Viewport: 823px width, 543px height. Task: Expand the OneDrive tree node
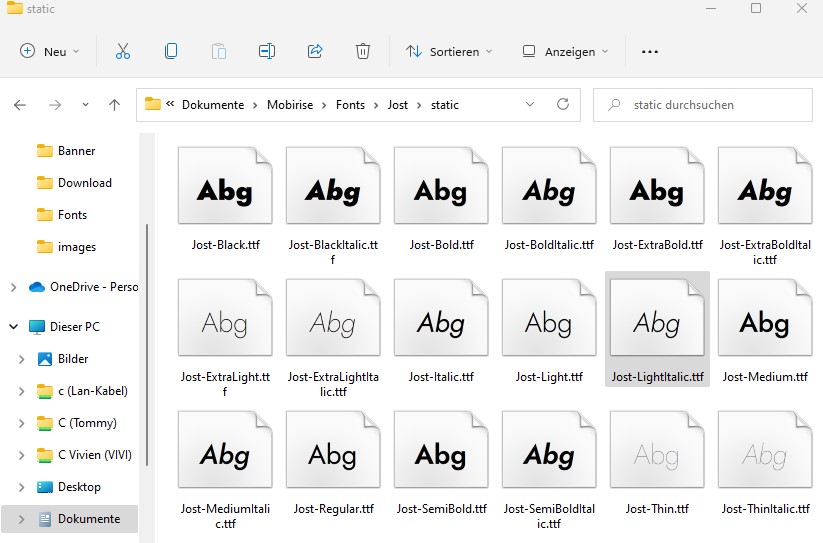[x=13, y=287]
